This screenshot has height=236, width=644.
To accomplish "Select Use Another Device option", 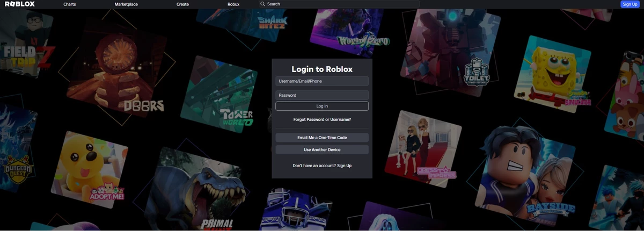I will click(x=322, y=150).
